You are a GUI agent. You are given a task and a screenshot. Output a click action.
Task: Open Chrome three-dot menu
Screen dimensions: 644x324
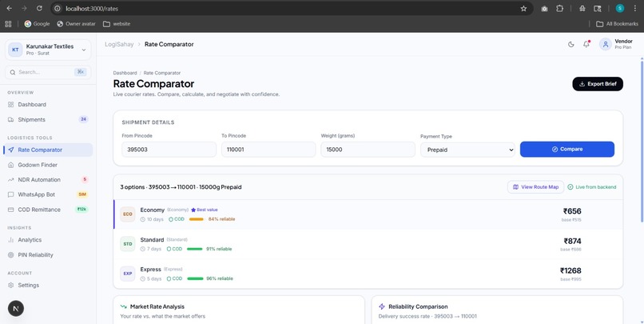(635, 8)
